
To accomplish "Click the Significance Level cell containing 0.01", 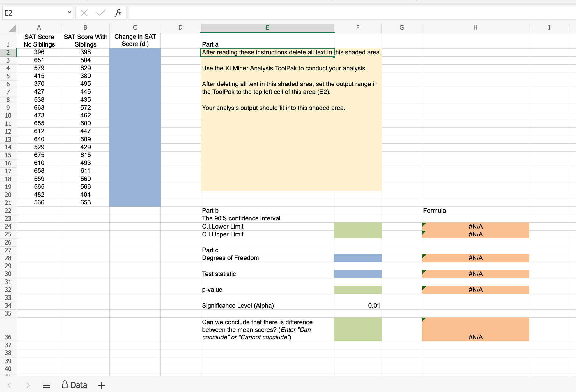I will [x=358, y=306].
